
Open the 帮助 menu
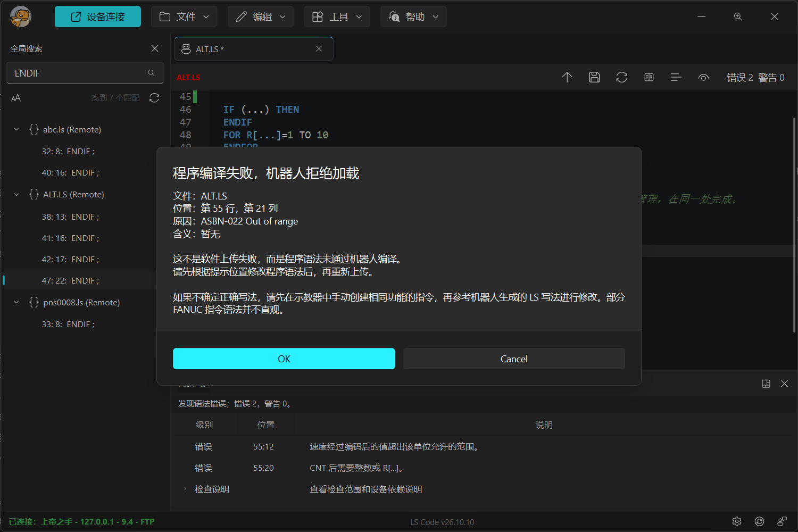413,16
